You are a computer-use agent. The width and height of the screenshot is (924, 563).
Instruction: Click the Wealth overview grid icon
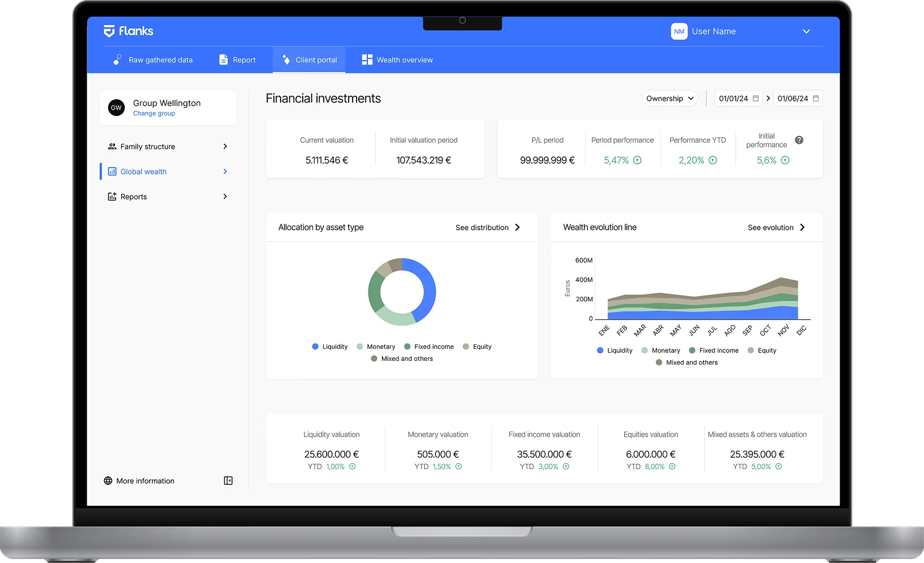click(366, 59)
